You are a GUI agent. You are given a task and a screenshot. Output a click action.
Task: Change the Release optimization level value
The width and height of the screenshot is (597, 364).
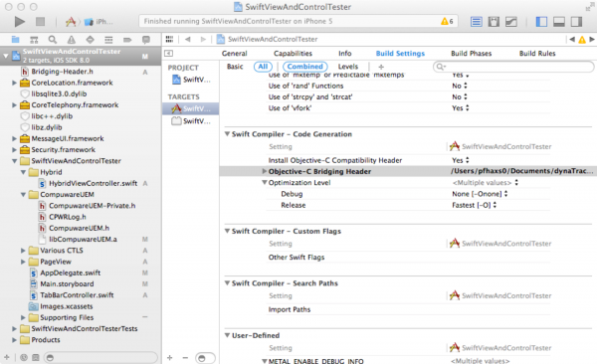click(475, 205)
